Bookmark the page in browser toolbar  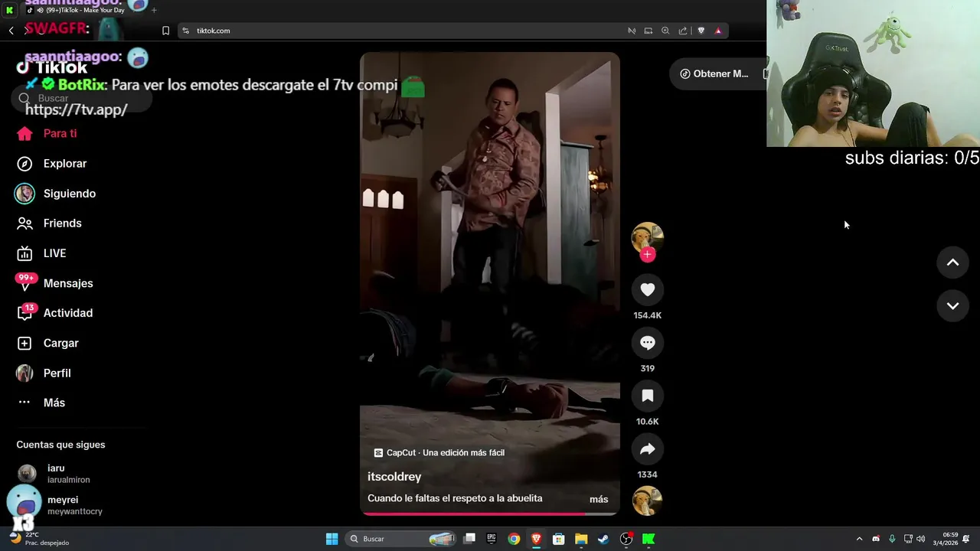[165, 31]
